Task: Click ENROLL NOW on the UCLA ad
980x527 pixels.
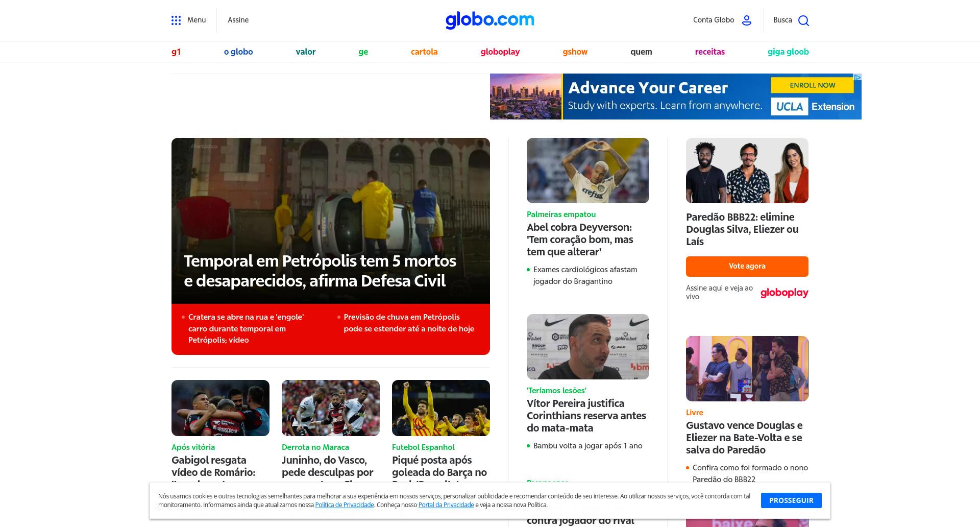Action: pos(812,85)
